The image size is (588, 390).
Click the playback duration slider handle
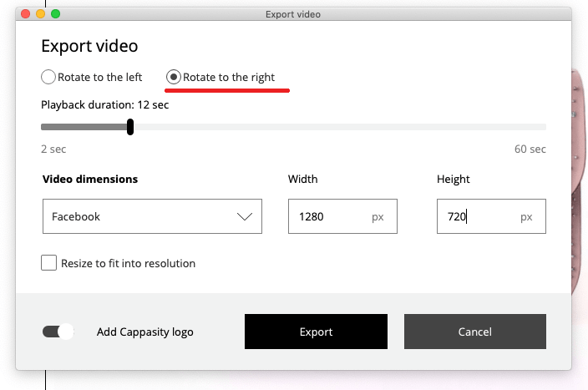coord(130,127)
